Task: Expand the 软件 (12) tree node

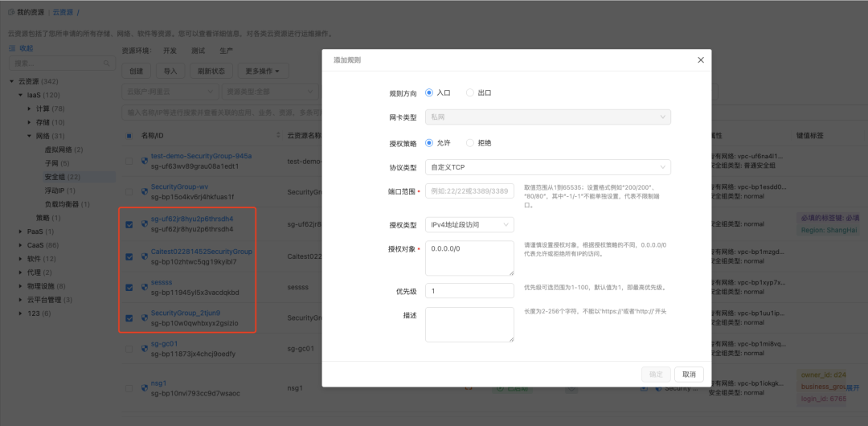Action: point(21,259)
